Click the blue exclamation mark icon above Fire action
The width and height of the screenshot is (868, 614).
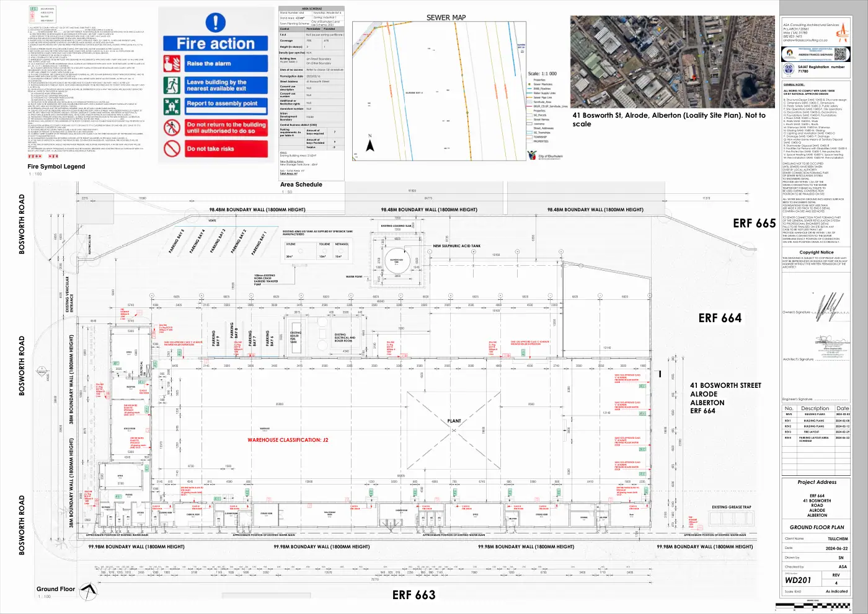pyautogui.click(x=216, y=23)
